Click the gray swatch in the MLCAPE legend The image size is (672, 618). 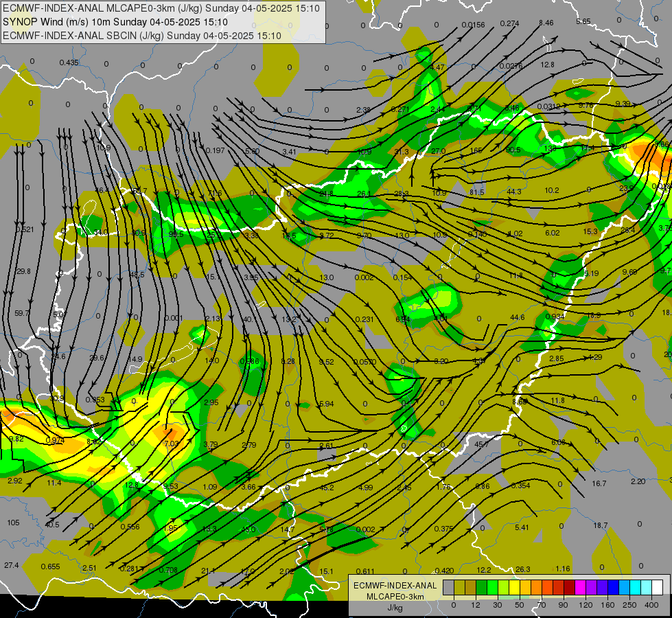pos(448,588)
